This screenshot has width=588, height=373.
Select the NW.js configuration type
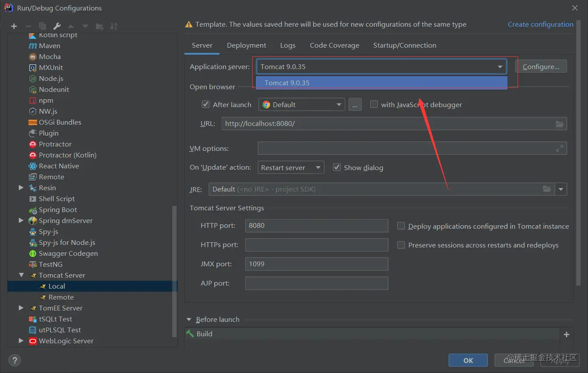48,111
